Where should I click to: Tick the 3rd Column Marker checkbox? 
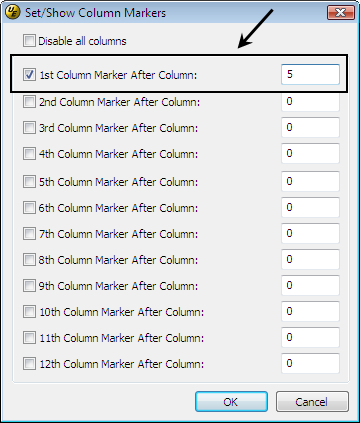pos(29,128)
